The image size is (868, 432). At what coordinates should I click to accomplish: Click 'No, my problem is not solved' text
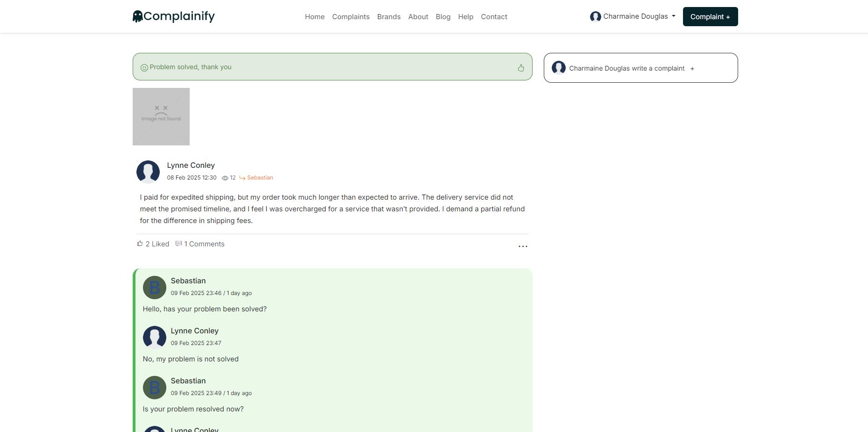[191, 359]
